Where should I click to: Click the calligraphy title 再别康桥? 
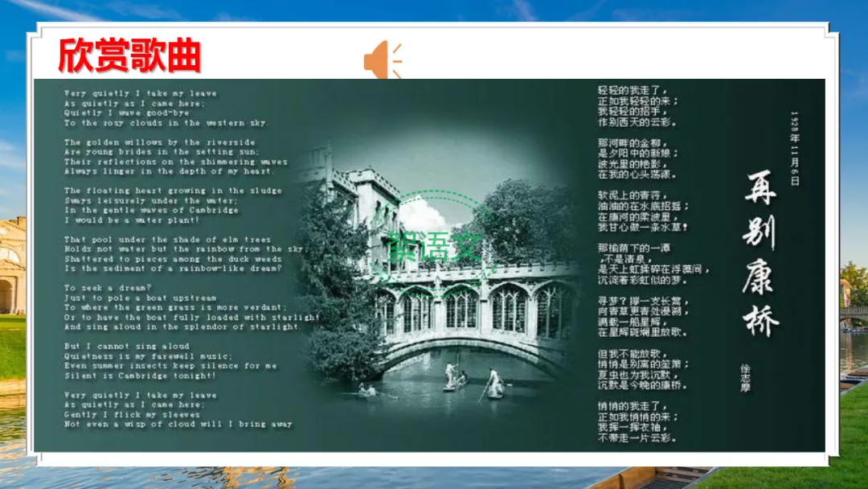click(760, 254)
